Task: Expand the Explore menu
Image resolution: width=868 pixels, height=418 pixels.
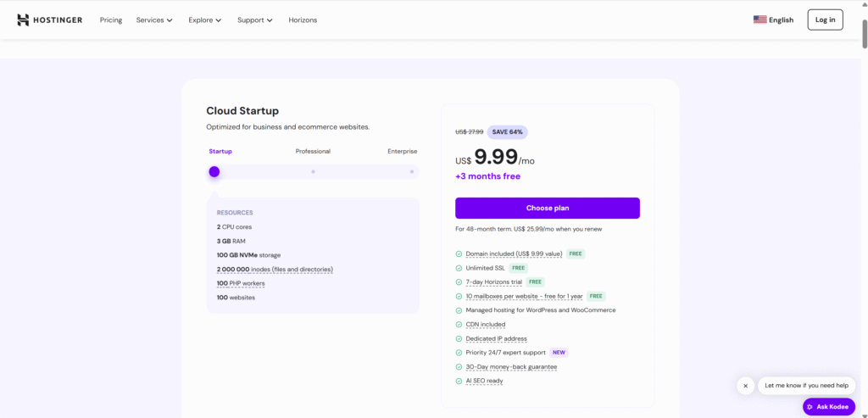Action: tap(205, 20)
